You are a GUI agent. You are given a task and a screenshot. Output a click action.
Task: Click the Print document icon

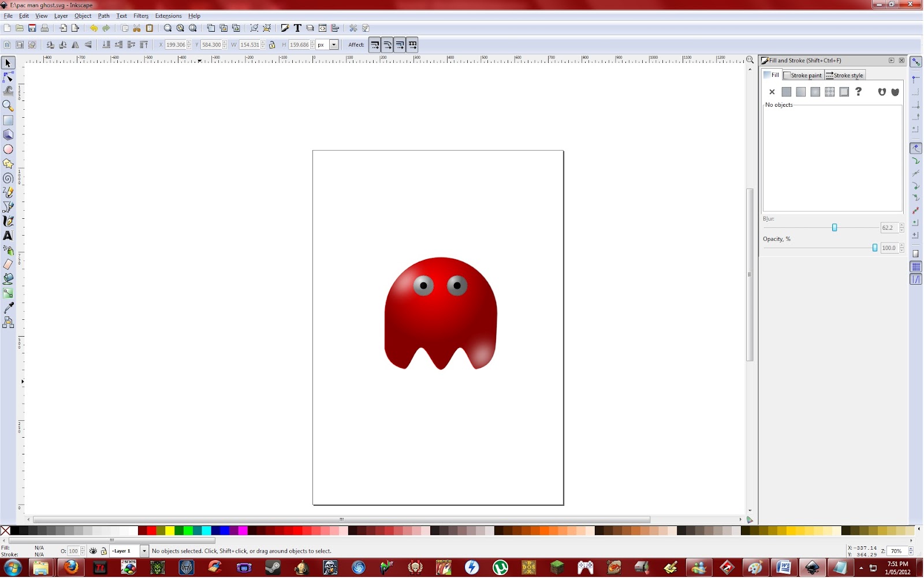click(x=44, y=28)
